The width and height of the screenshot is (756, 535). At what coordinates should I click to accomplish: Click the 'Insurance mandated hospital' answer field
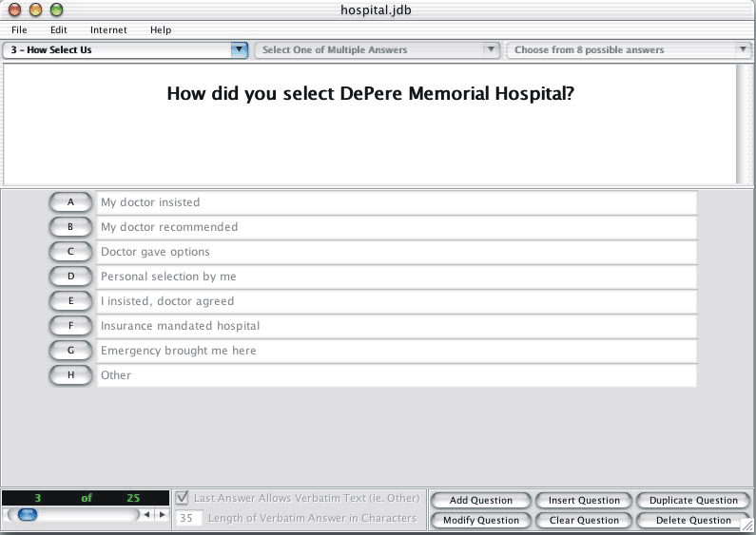397,326
